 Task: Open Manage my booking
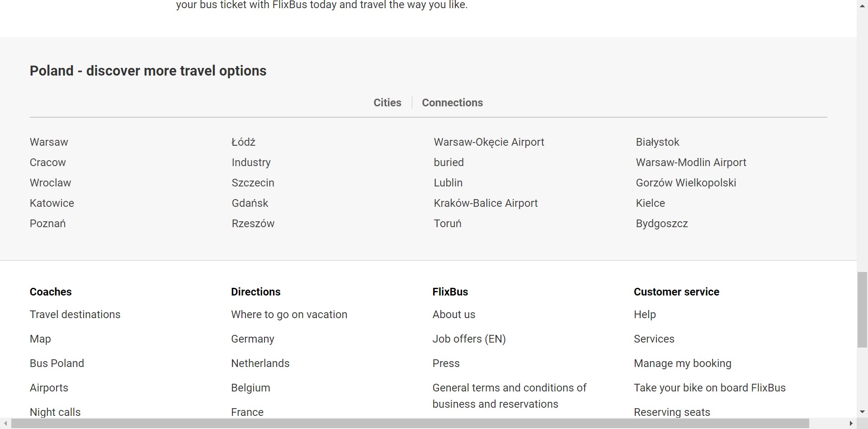(x=682, y=363)
